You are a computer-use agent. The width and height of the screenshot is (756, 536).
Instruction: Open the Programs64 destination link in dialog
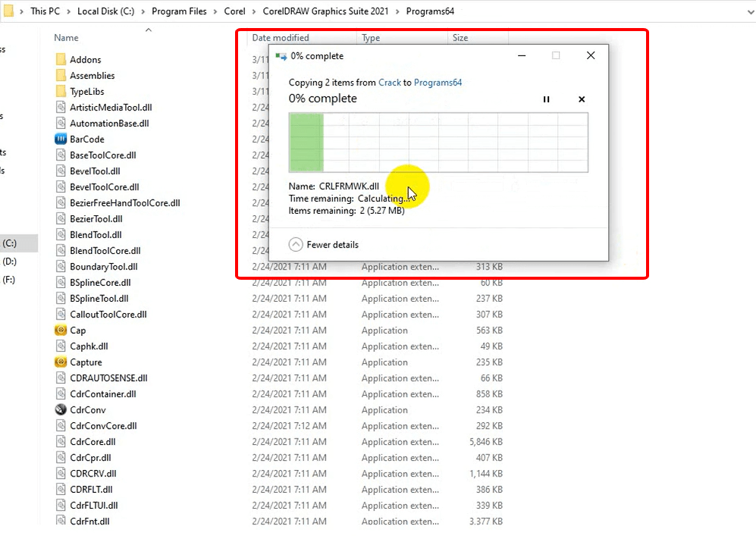pyautogui.click(x=438, y=83)
